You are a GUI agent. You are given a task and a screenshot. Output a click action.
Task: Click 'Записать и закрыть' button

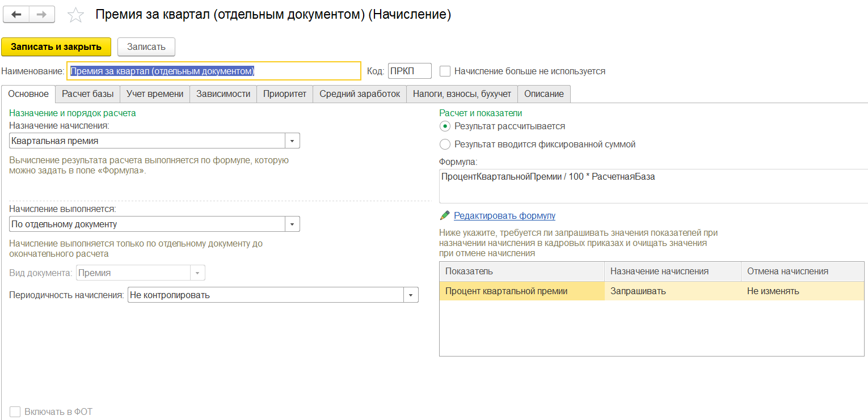[x=56, y=47]
